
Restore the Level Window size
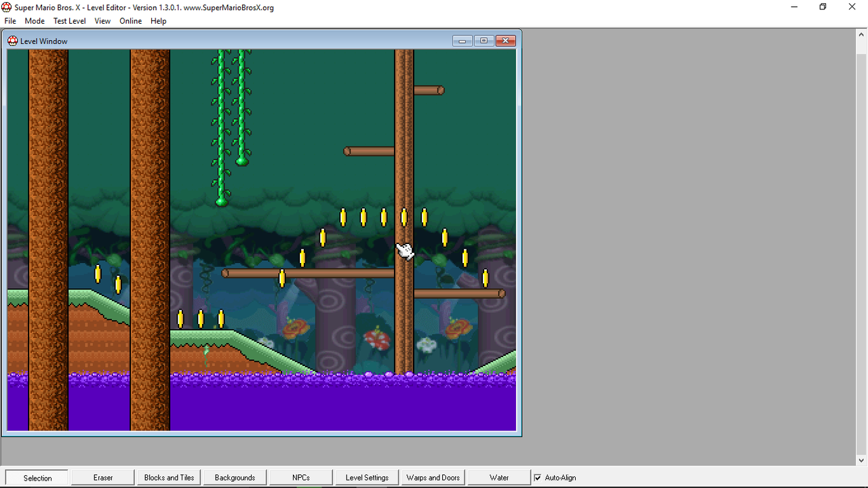pyautogui.click(x=484, y=40)
